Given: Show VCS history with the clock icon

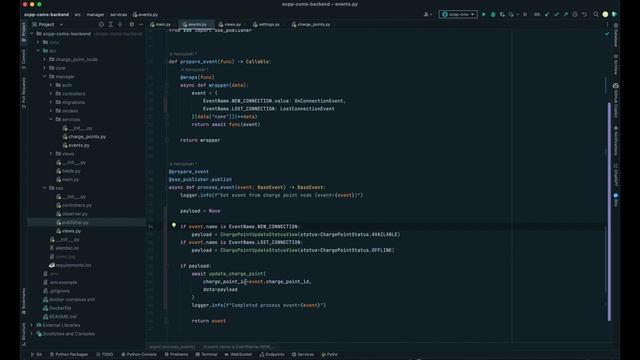Looking at the screenshot, I should click(575, 14).
